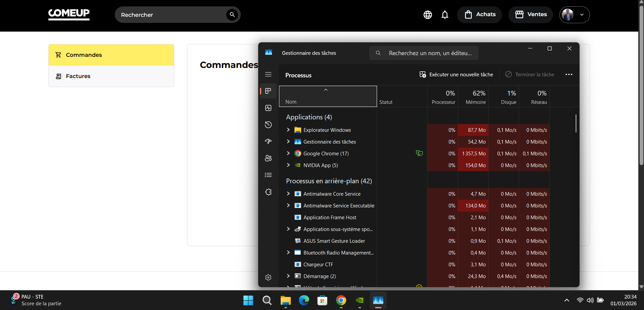Expand the NVIDIA App (5) process group
The height and width of the screenshot is (310, 644).
point(288,165)
